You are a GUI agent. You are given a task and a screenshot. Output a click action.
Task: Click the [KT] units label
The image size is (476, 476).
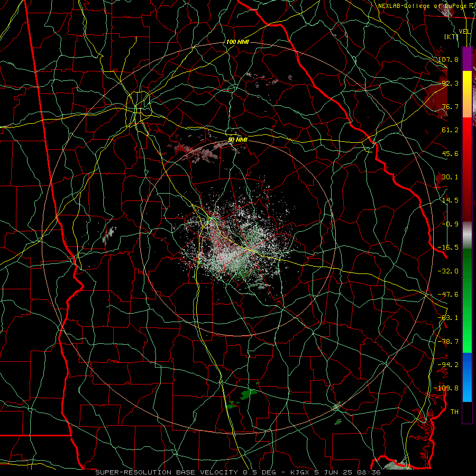452,36
